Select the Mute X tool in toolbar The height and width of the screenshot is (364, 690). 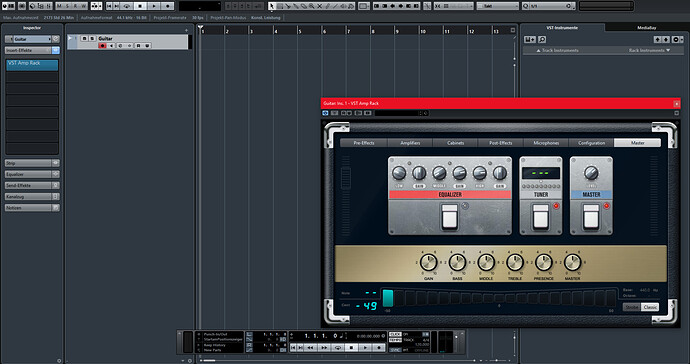(319, 6)
